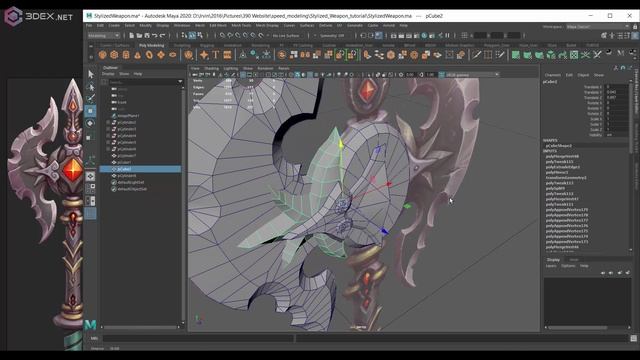Activate the Rotate tool in the toolbox
The height and width of the screenshot is (360, 640).
tap(91, 123)
